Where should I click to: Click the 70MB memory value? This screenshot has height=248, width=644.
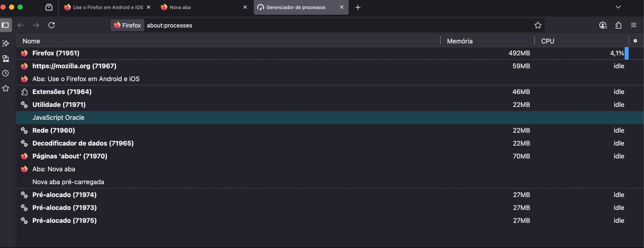(x=521, y=156)
